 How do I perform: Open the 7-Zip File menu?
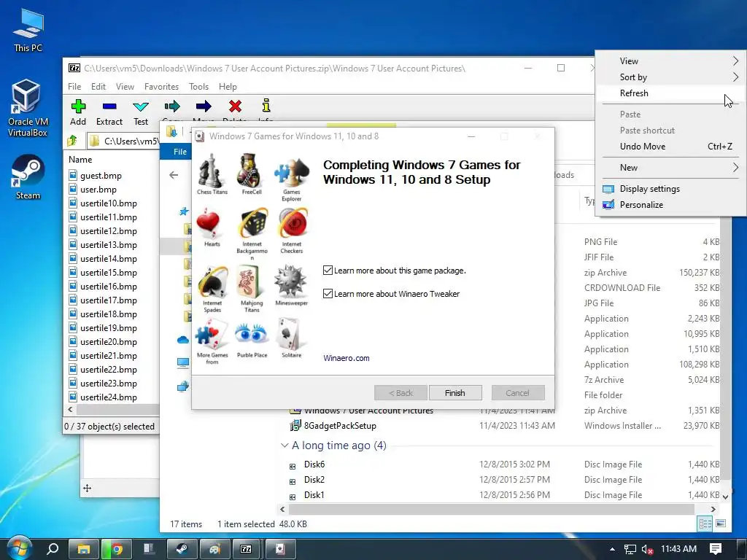(74, 87)
